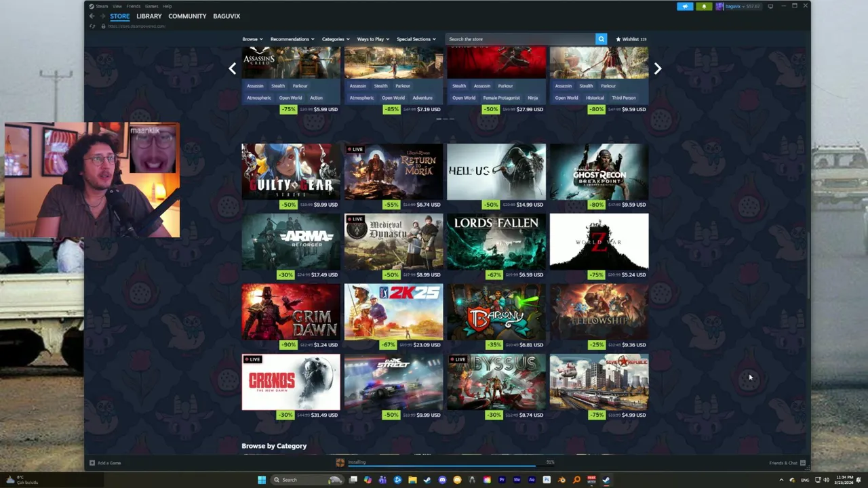Image resolution: width=868 pixels, height=488 pixels.
Task: Click the Big Picture mode icon in title bar
Action: [770, 6]
